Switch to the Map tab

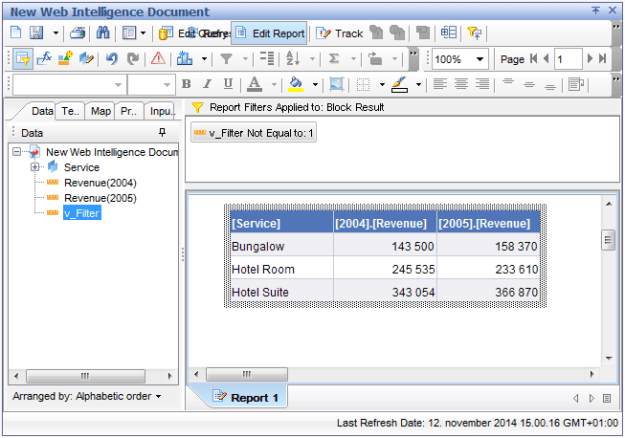click(x=100, y=111)
